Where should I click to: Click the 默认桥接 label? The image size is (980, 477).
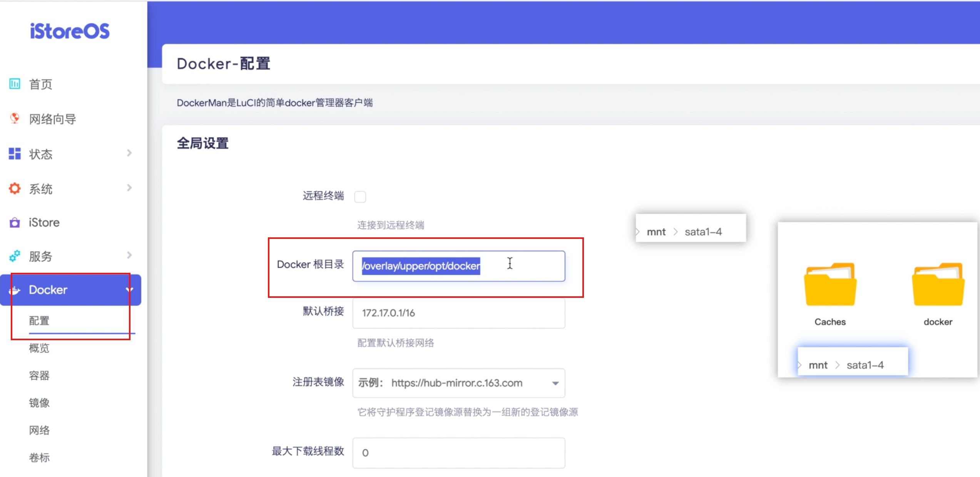[x=323, y=311]
